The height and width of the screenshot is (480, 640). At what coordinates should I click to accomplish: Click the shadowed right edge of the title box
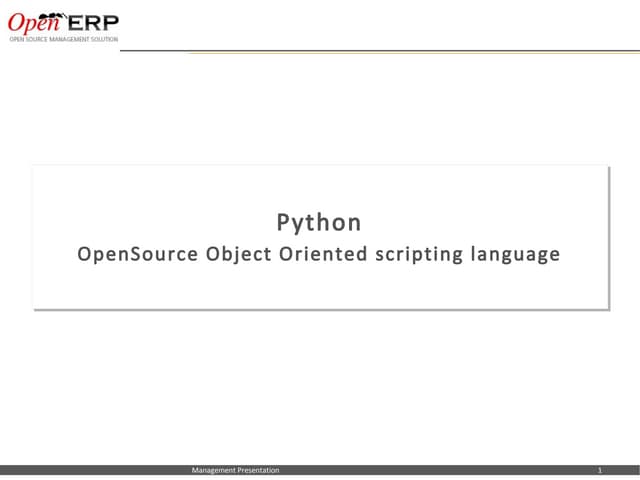[608, 237]
